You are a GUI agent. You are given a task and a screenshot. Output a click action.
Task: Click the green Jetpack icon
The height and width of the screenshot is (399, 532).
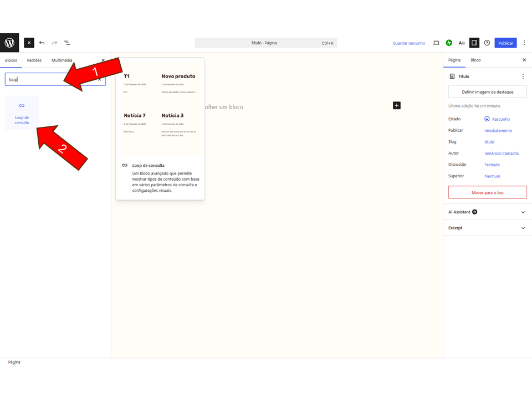[449, 43]
